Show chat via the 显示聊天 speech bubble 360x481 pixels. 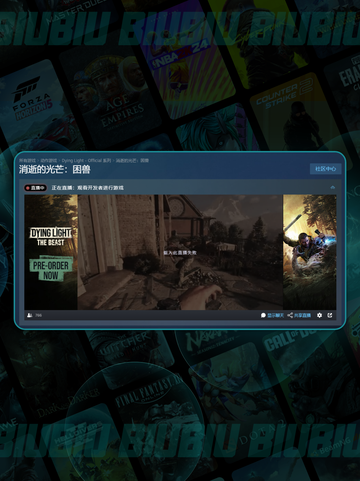coord(272,315)
